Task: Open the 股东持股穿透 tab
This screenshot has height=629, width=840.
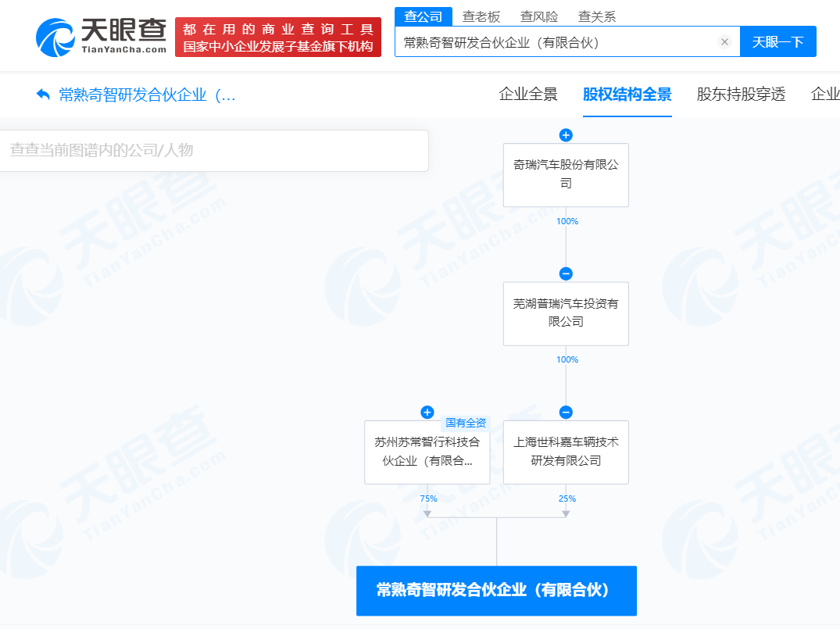Action: [741, 95]
